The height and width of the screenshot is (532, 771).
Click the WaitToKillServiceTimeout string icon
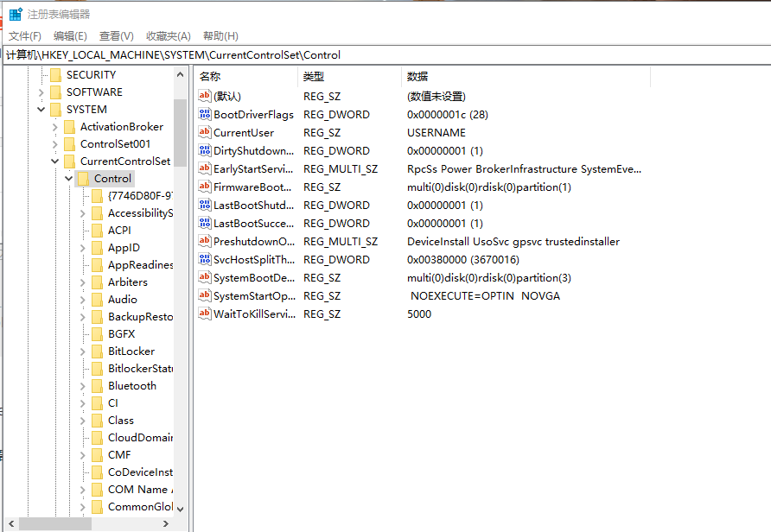[205, 314]
